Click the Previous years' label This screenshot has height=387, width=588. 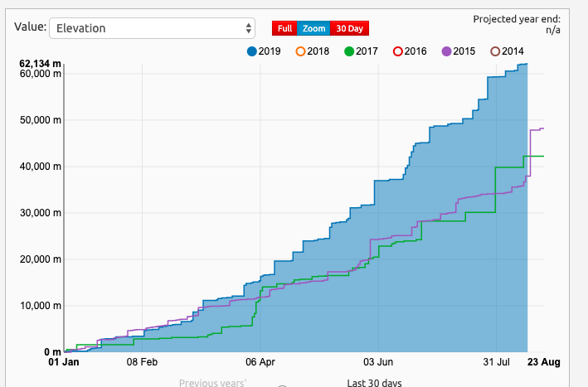[212, 383]
